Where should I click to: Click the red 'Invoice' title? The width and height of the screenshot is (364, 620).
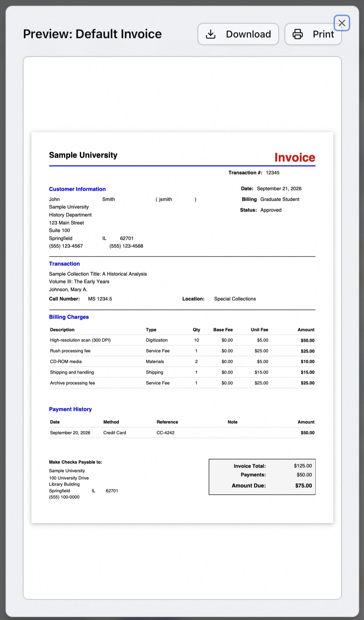pos(295,157)
